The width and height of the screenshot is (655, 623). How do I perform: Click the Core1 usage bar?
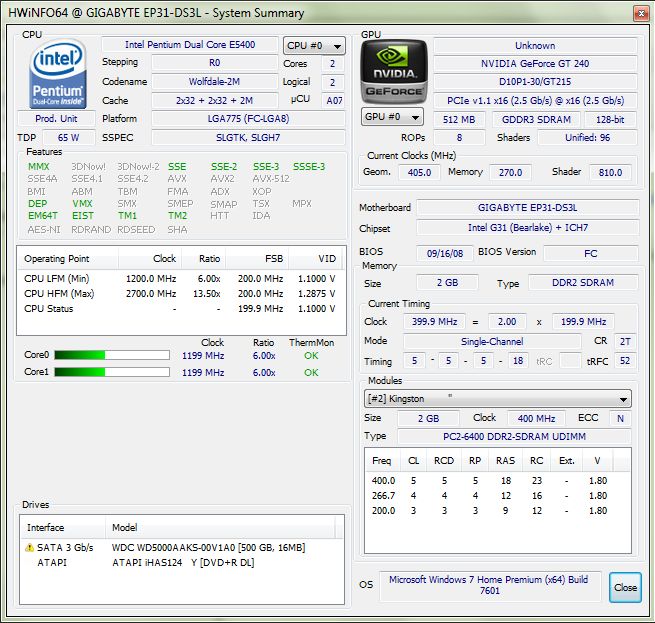click(x=112, y=372)
